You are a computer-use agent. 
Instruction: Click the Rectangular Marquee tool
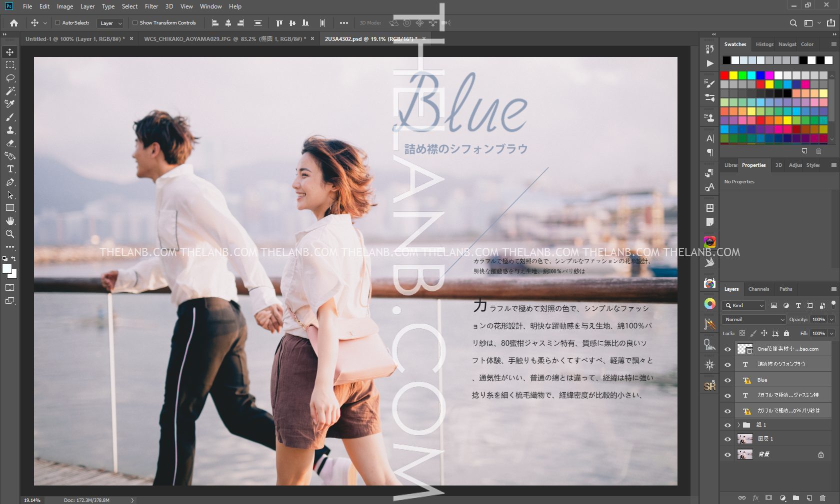click(10, 65)
